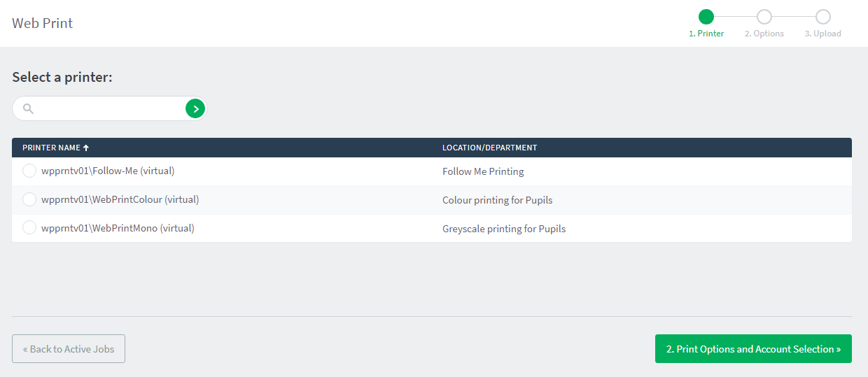The image size is (868, 377).
Task: Click the Colour printing for Pupils cell
Action: [x=497, y=200]
